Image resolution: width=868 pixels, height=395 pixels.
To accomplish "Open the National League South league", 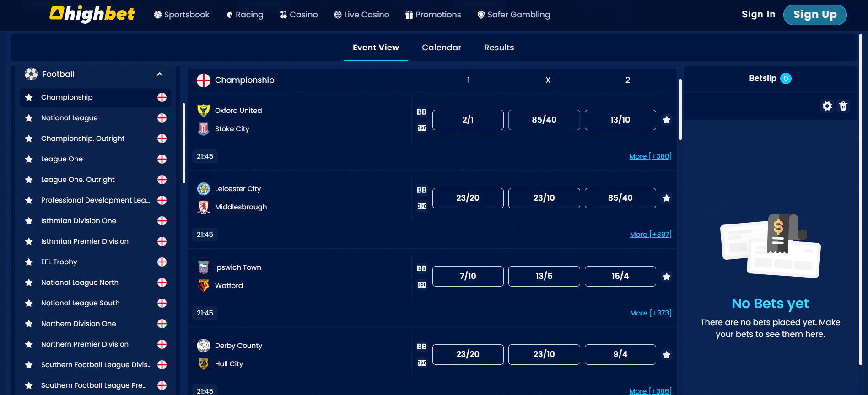I will [x=95, y=303].
